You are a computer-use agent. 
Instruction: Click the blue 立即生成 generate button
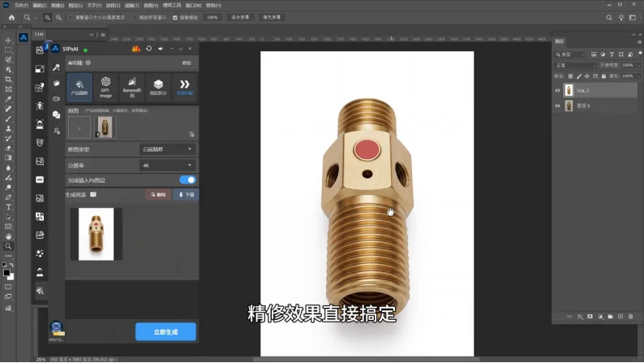click(165, 332)
